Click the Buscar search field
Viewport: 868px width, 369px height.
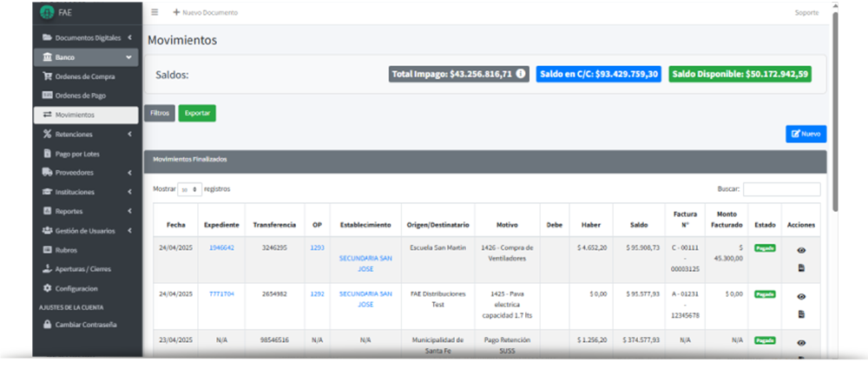point(781,188)
